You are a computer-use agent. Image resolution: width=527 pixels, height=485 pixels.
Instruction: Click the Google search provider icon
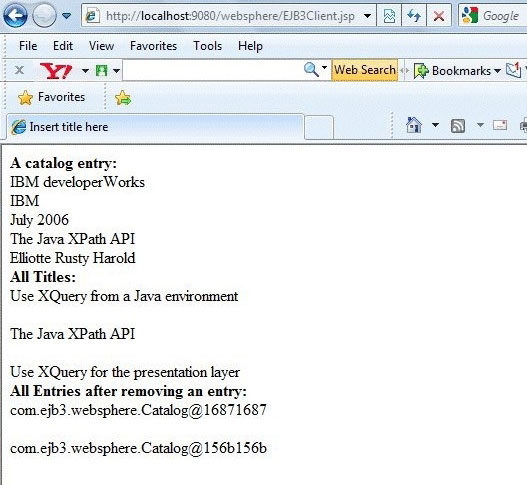pyautogui.click(x=470, y=15)
